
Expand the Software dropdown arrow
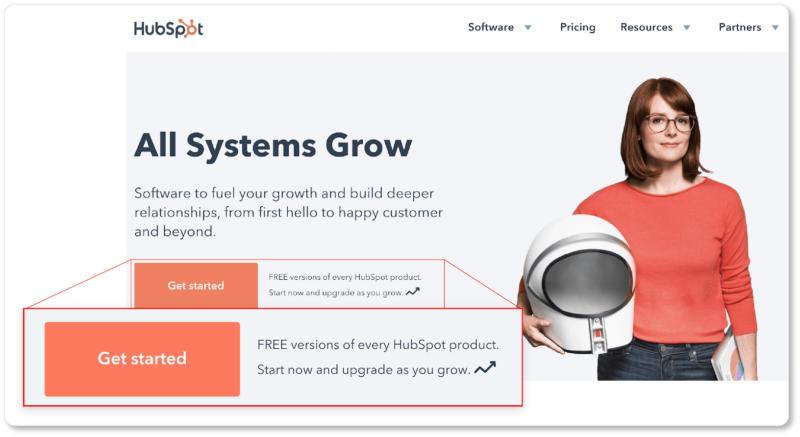528,28
